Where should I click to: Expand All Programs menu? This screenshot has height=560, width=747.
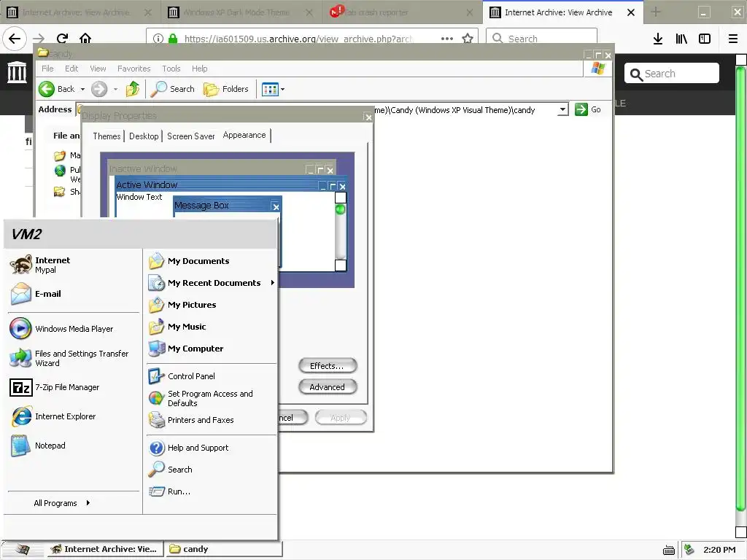click(62, 503)
